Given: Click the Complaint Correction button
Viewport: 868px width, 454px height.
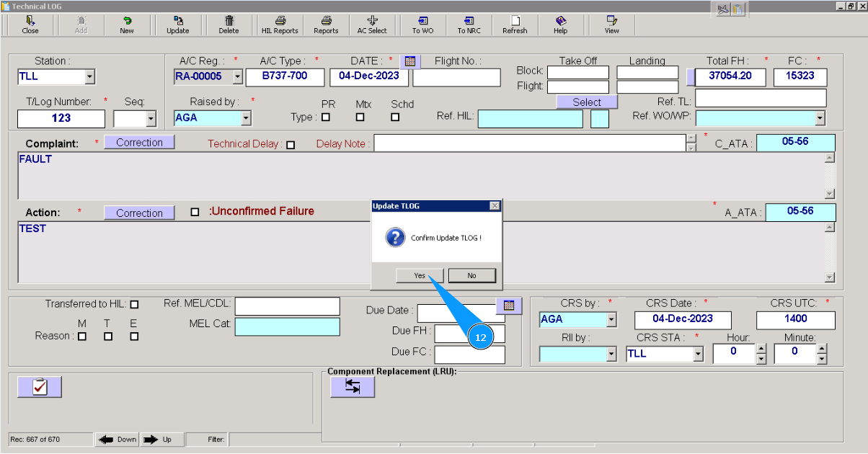Looking at the screenshot, I should (139, 143).
